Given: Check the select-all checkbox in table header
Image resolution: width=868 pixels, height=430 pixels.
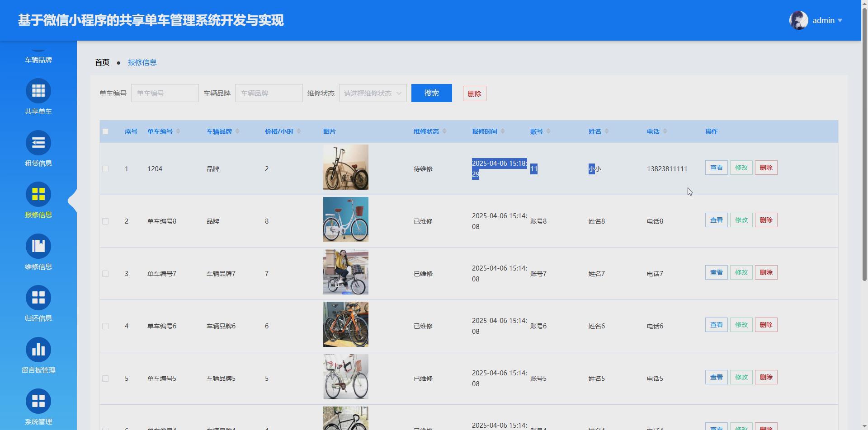Looking at the screenshot, I should 105,131.
